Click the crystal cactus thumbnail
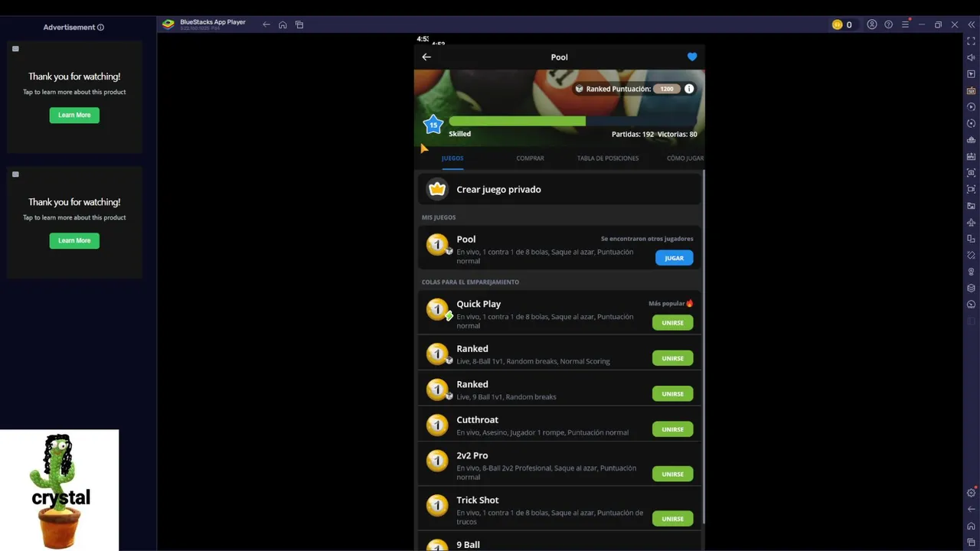 coord(60,490)
